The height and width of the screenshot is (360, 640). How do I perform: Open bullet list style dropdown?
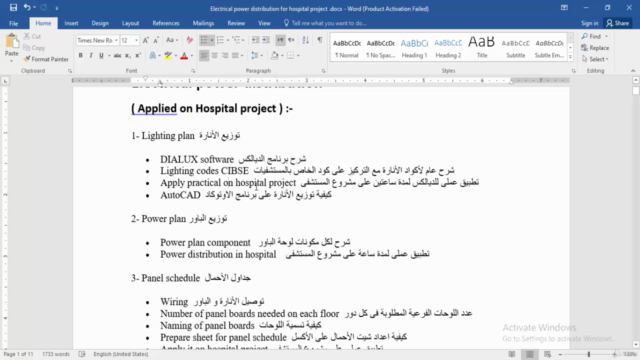coord(212,40)
